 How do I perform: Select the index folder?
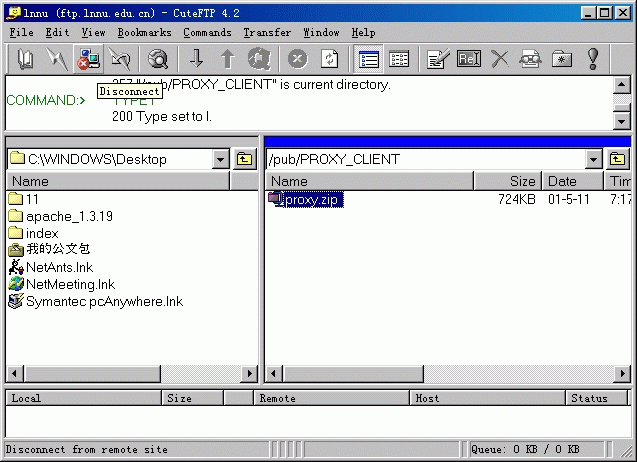(33, 233)
